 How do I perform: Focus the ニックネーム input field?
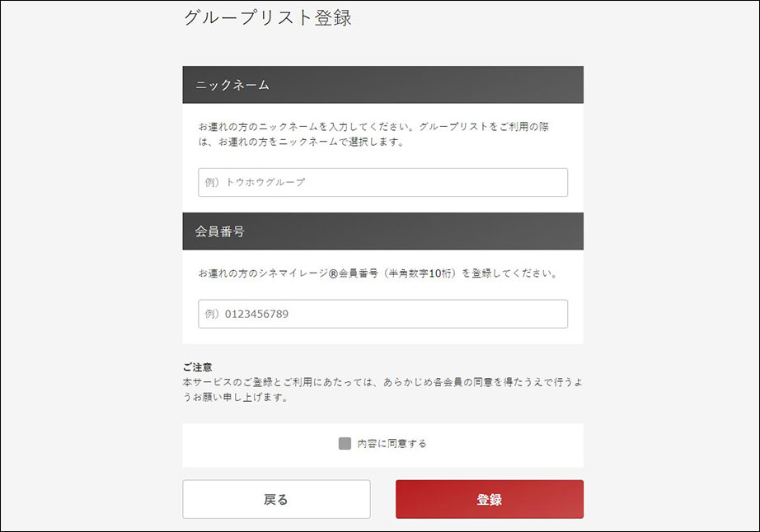(383, 183)
